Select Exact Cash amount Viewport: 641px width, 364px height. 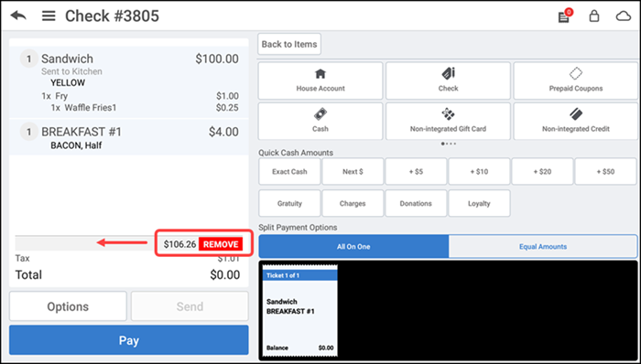pos(289,171)
